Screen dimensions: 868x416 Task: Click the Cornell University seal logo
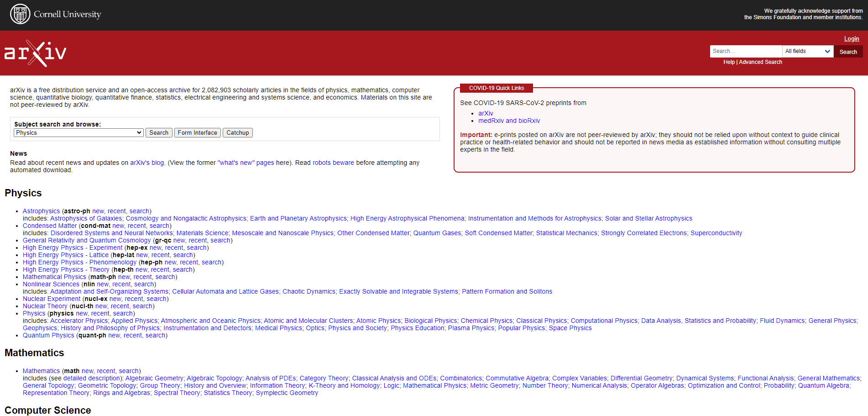click(20, 14)
